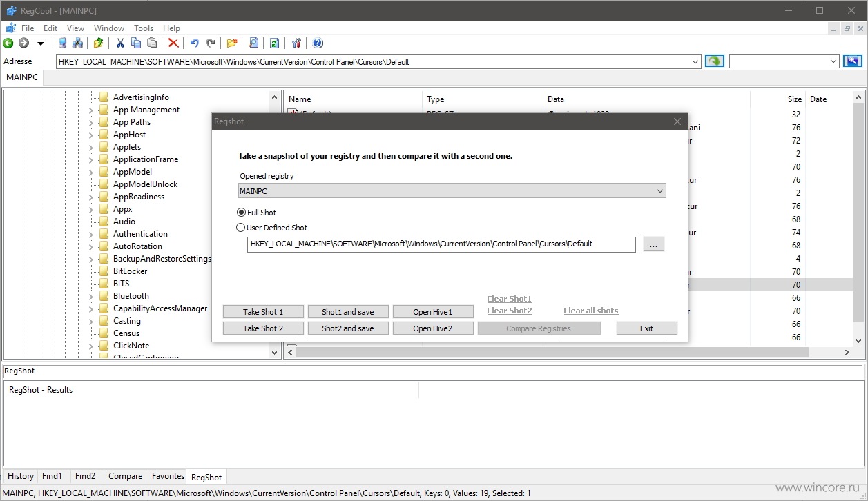The image size is (868, 501).
Task: Click the BITS folder icon
Action: point(104,284)
